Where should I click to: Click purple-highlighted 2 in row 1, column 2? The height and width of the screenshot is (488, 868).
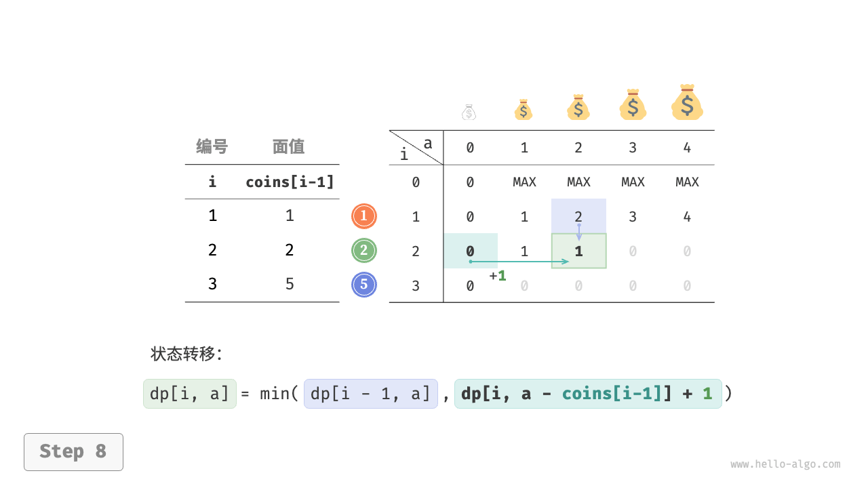pos(578,216)
